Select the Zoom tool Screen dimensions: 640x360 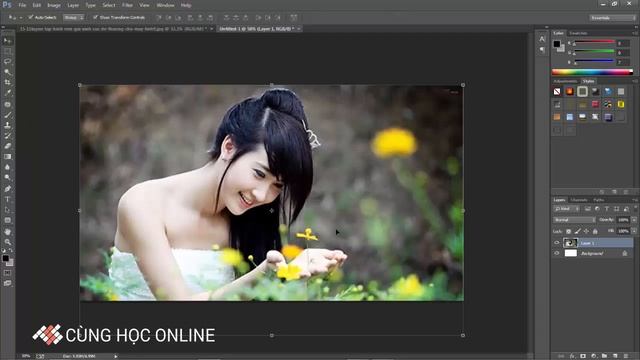point(7,242)
